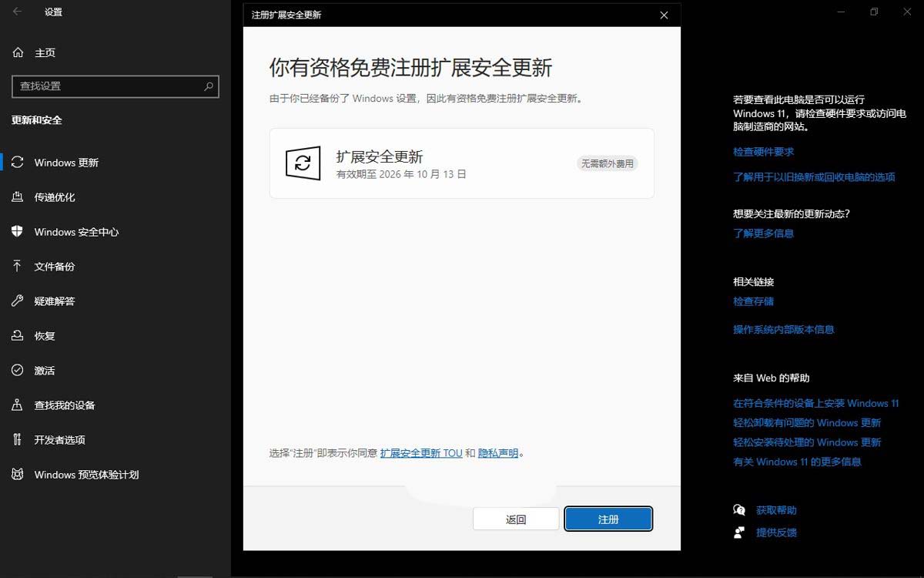
Task: Open 了解用于以旧换新或回收电脑的选项 link
Action: [814, 176]
